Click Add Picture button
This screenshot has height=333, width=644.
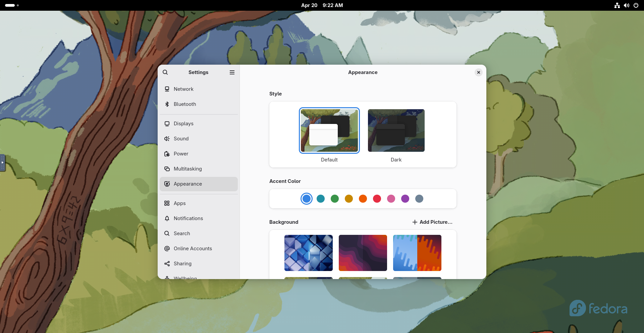click(x=432, y=222)
